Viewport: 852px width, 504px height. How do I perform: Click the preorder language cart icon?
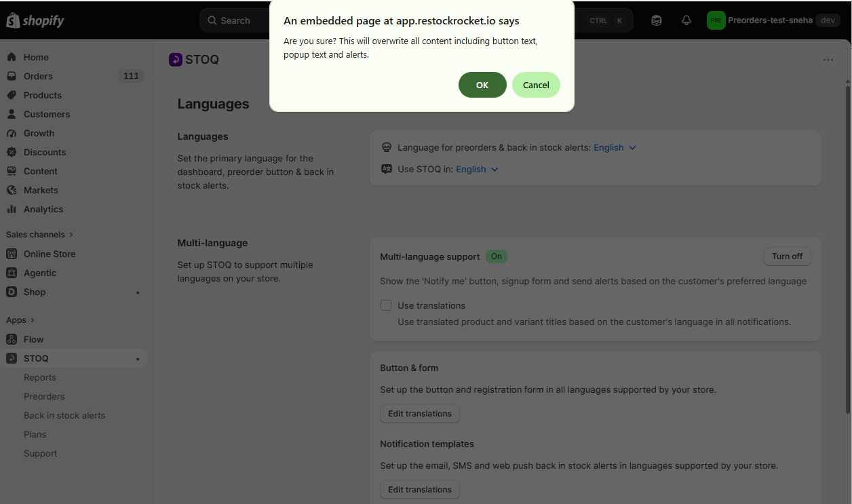[387, 147]
